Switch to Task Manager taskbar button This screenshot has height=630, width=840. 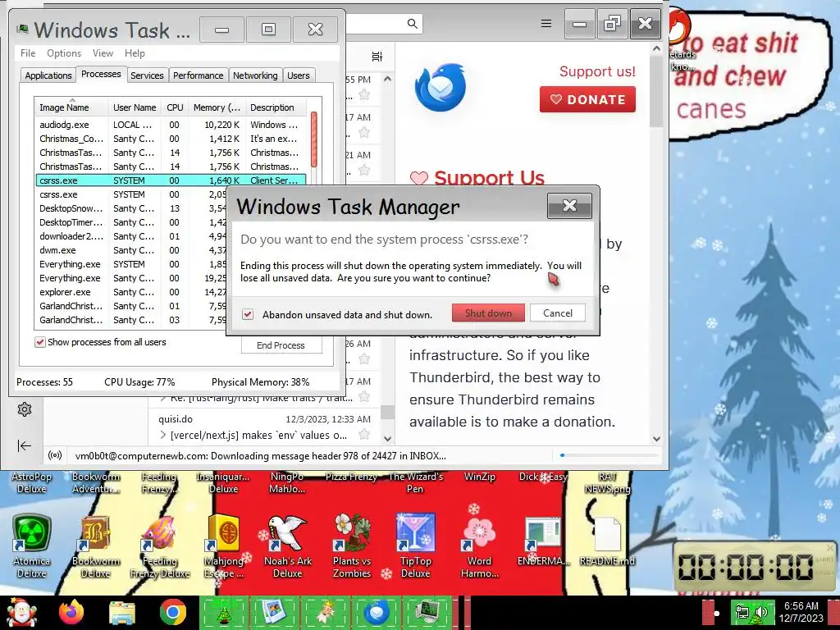(x=427, y=613)
